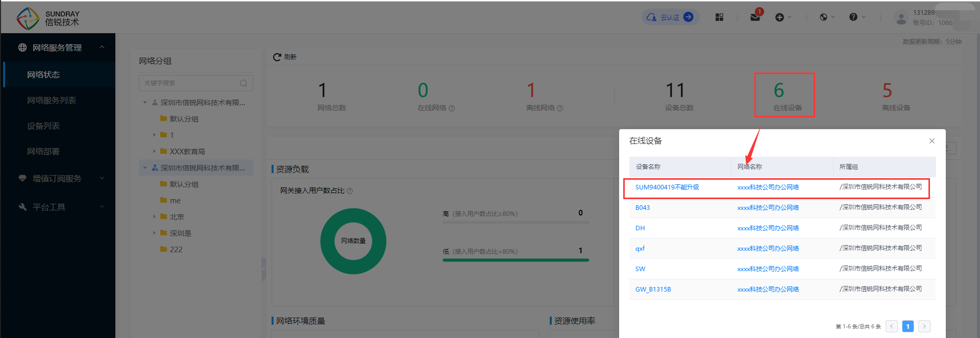Open the mail notifications icon
This screenshot has height=338, width=980.
click(x=755, y=17)
